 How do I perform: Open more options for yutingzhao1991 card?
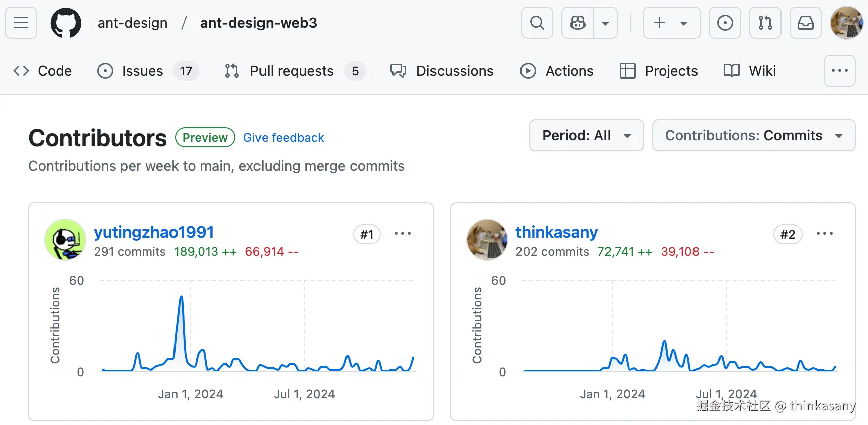tap(402, 233)
